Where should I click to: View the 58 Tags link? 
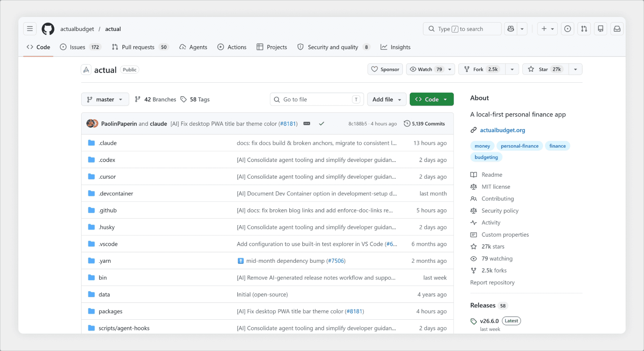coord(195,99)
